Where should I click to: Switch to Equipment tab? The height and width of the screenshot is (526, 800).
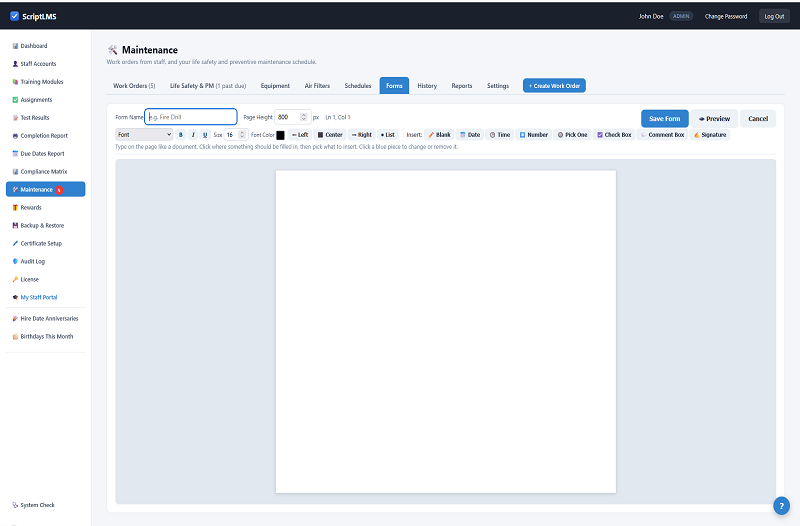tap(275, 86)
